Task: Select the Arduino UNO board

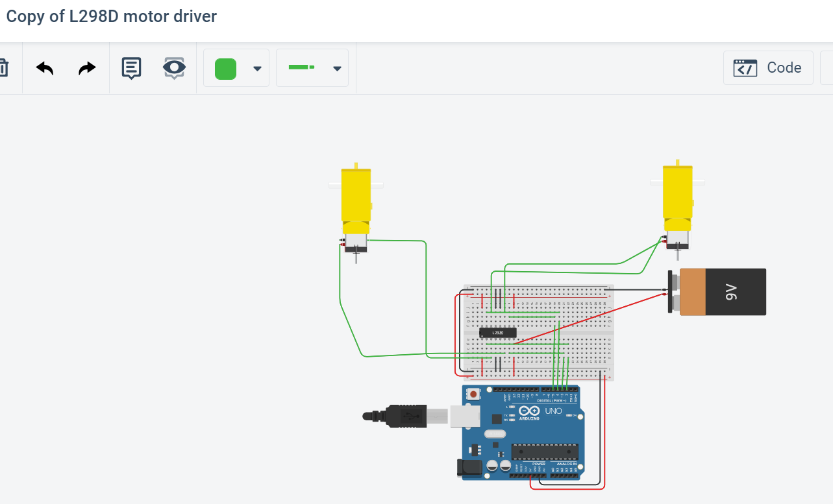Action: coord(521,433)
